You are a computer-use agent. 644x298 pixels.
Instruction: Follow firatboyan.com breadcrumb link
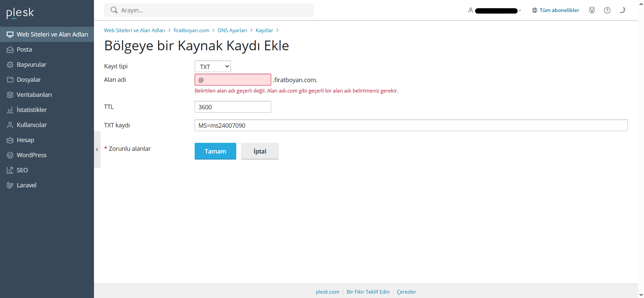coord(191,30)
